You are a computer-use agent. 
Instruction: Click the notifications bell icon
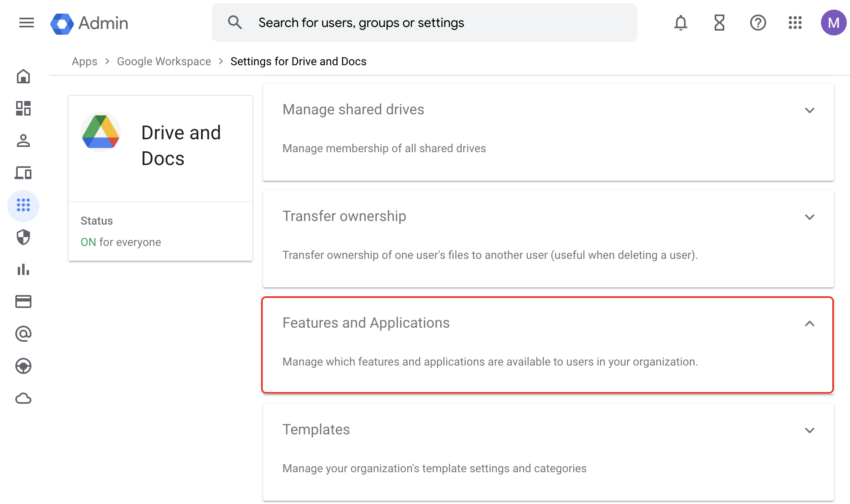[x=680, y=23]
